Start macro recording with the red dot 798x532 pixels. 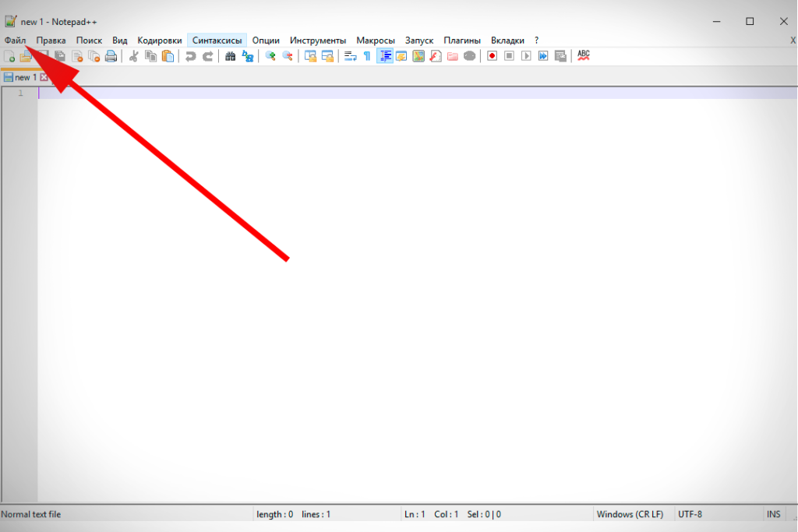point(493,56)
